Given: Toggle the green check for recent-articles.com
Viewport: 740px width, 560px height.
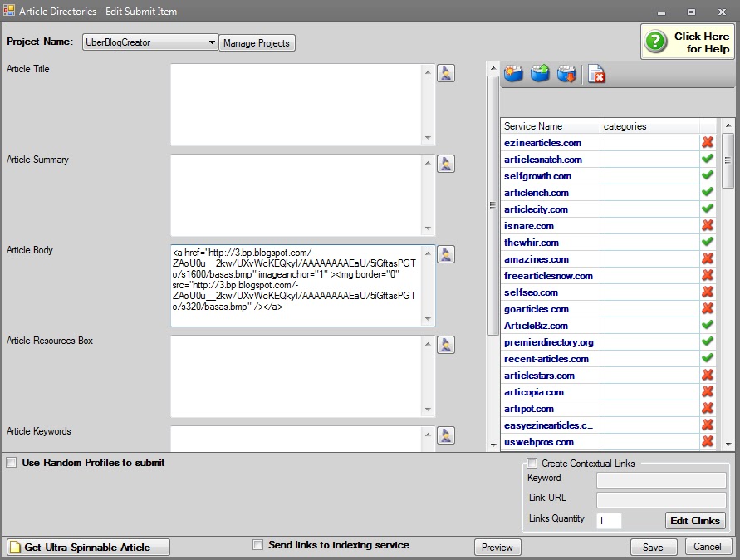Looking at the screenshot, I should pos(708,358).
